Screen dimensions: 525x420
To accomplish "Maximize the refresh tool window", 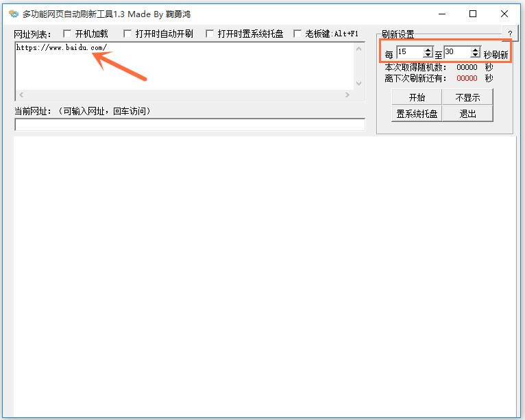I will tap(473, 14).
